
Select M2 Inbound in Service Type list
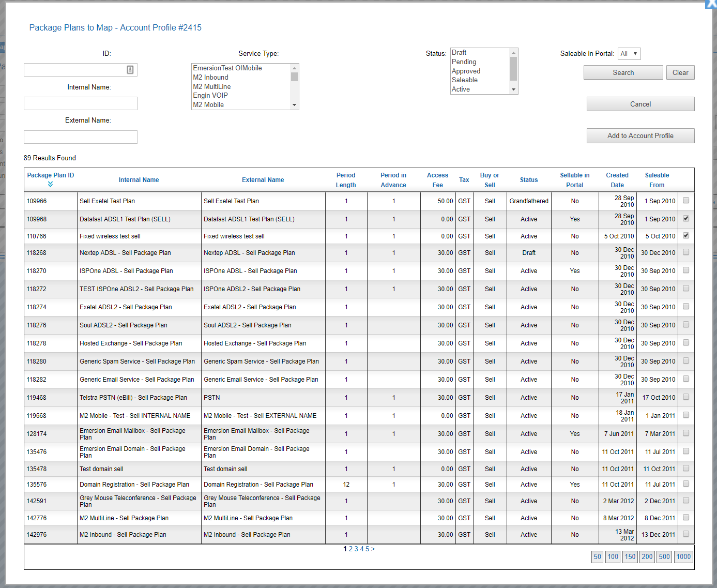click(x=210, y=78)
